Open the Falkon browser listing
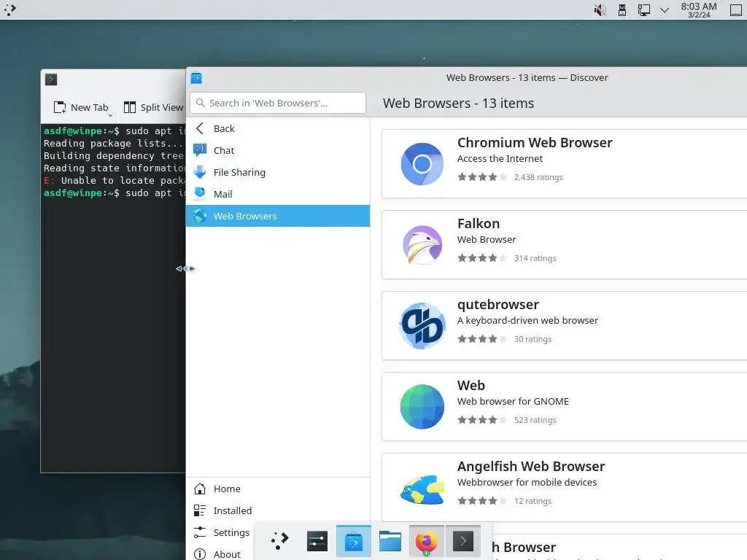This screenshot has width=747, height=560. [564, 245]
